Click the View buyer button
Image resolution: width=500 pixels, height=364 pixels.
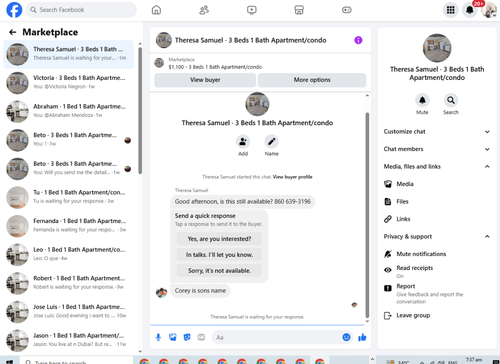(x=205, y=80)
